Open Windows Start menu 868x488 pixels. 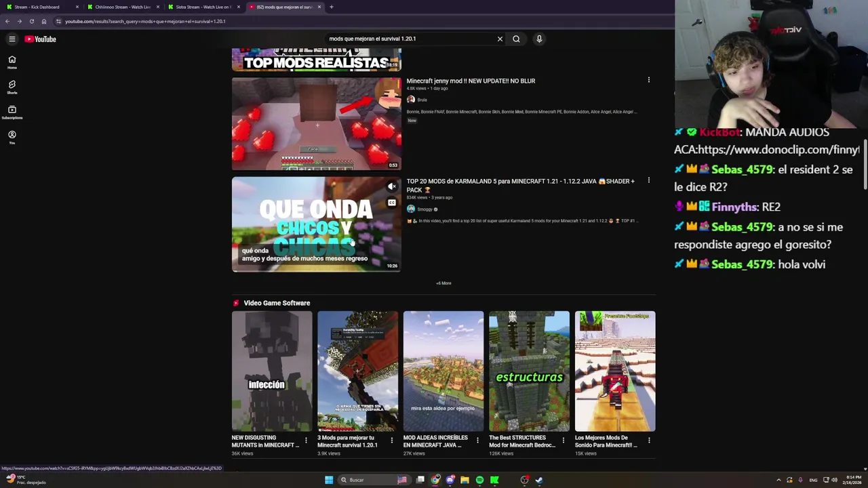[329, 480]
